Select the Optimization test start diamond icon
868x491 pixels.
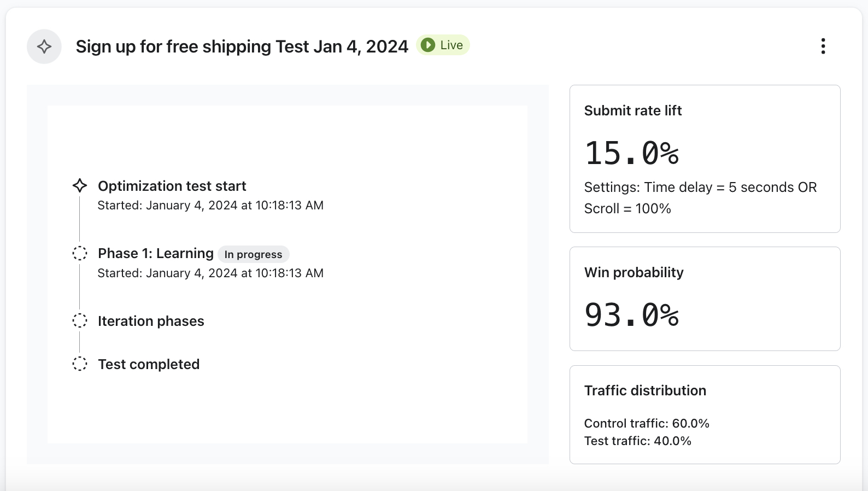click(x=80, y=185)
